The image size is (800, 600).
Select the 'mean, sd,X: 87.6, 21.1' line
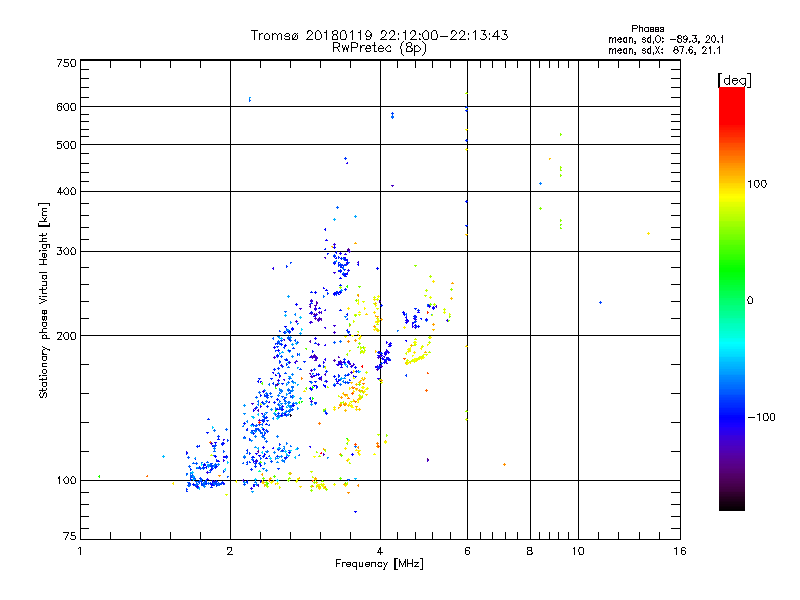click(664, 51)
